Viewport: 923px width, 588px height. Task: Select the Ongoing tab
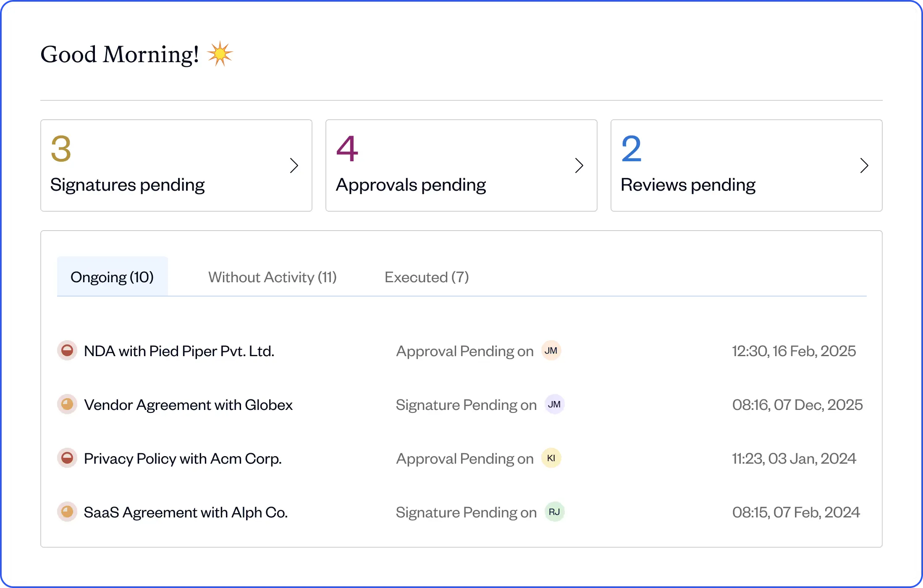tap(112, 276)
